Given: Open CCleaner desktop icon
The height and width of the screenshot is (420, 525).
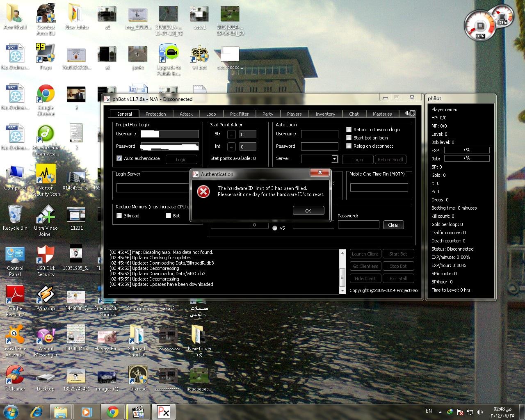Looking at the screenshot, I should click(15, 379).
